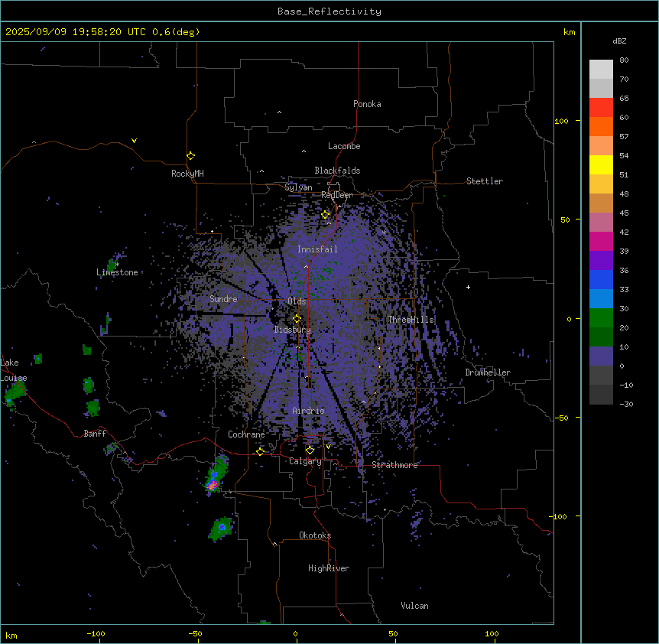
Task: Click the Didsbury city label
Action: [x=293, y=330]
